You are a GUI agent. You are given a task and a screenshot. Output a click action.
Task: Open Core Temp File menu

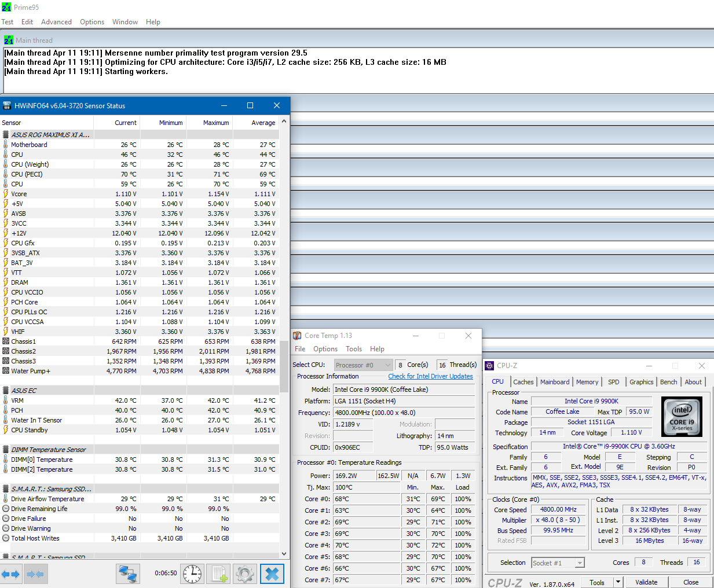[x=300, y=349]
